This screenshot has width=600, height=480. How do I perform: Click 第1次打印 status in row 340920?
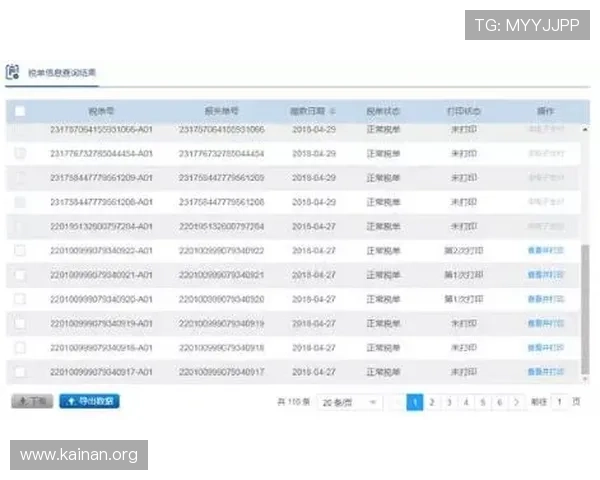coord(464,299)
